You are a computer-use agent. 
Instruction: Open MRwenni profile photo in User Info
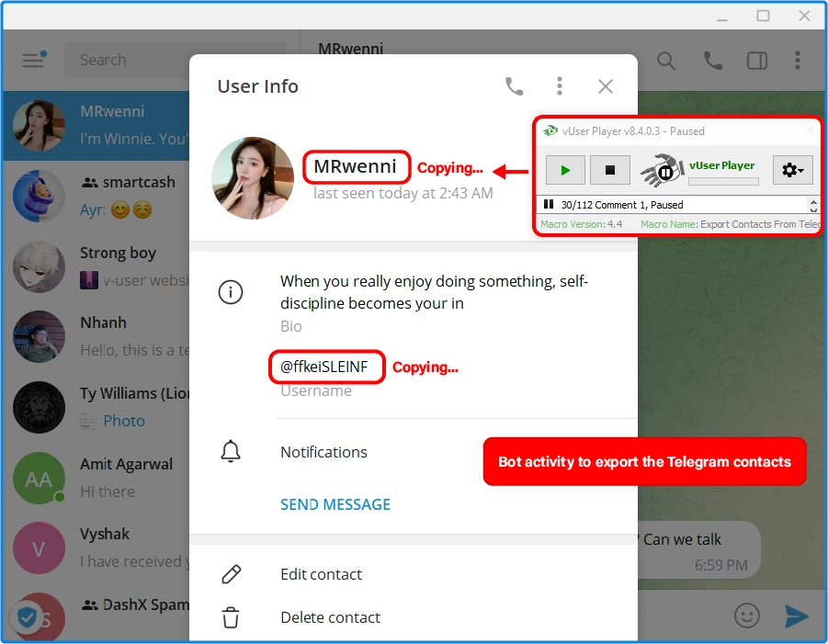coord(253,178)
